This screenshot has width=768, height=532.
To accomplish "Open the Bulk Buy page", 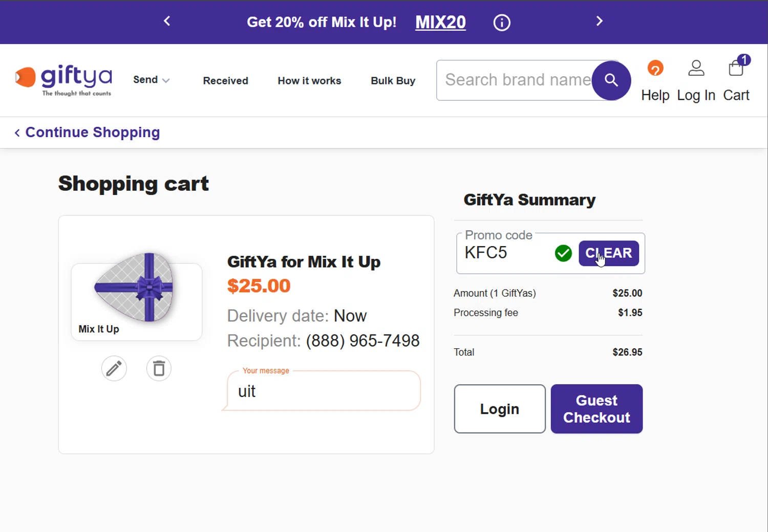I will point(393,81).
